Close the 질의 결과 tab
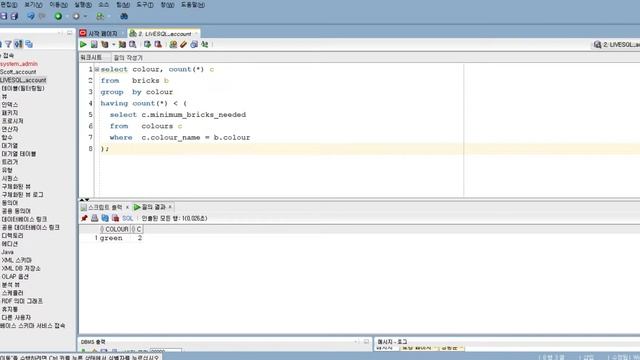640x360 pixels. tap(170, 207)
